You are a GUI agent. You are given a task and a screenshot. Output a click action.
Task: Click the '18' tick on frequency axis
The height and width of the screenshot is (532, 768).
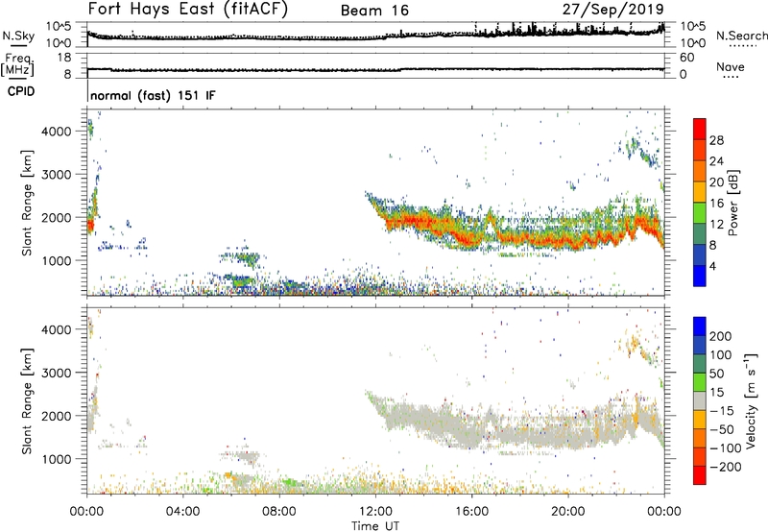pyautogui.click(x=64, y=58)
